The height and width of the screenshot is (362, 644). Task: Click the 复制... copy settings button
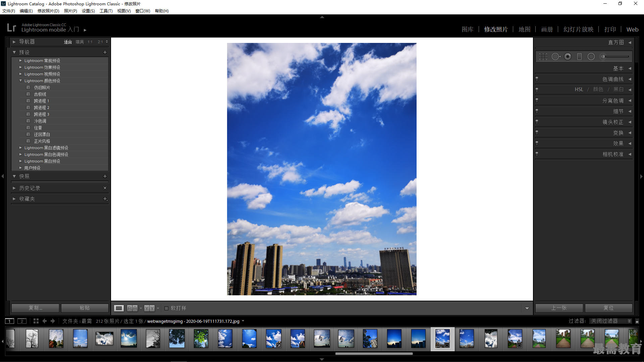[x=36, y=308]
